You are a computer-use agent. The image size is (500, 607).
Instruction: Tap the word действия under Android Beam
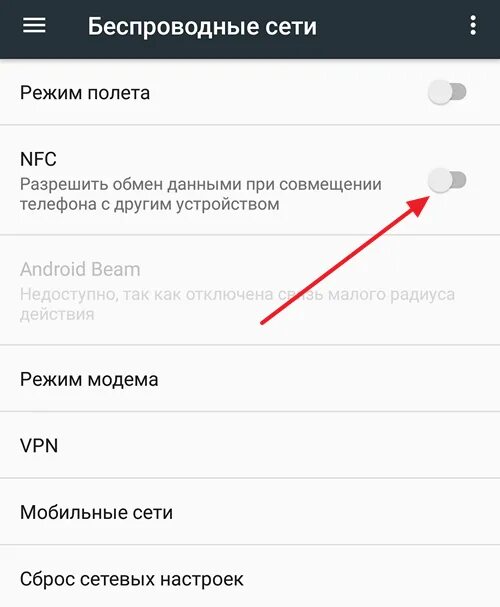click(57, 314)
